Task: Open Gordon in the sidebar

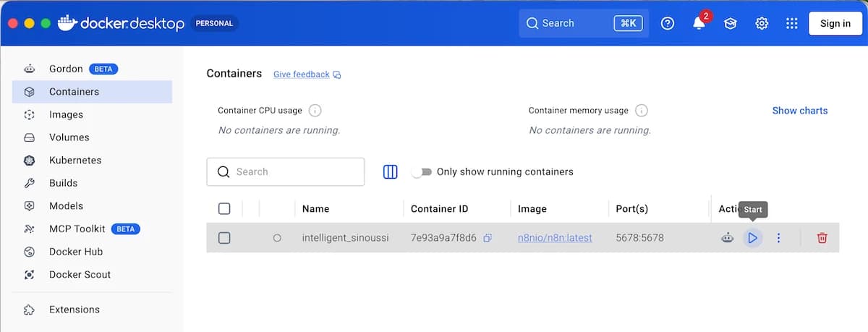Action: tap(92, 69)
